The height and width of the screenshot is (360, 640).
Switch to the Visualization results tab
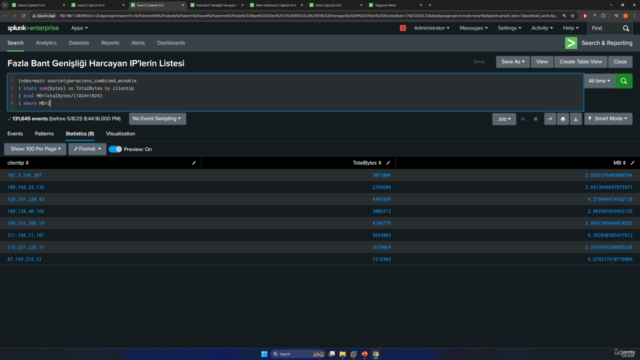point(120,133)
